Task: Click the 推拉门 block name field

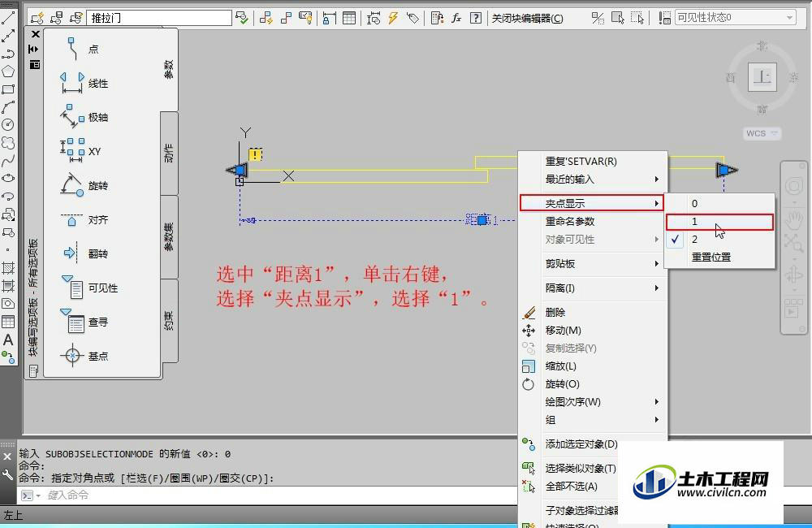Action: coord(159,18)
